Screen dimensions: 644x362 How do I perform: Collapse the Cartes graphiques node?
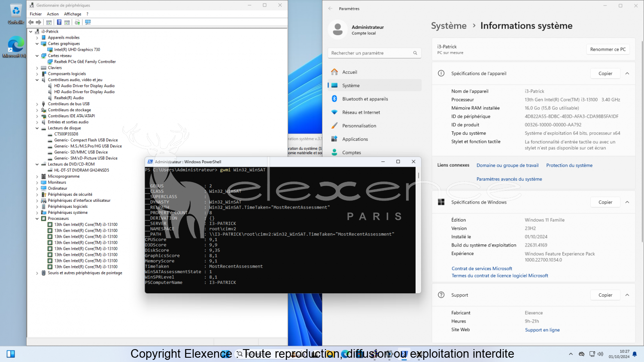coord(37,44)
